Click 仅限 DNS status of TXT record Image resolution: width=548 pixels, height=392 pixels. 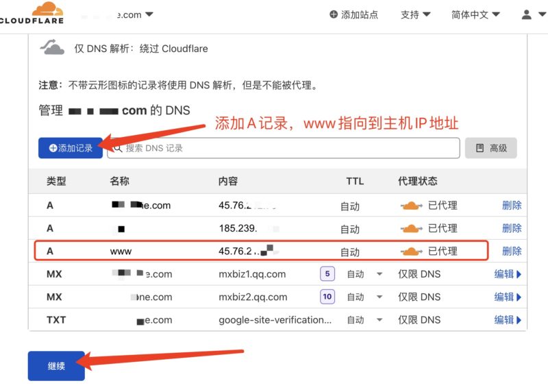(x=419, y=320)
